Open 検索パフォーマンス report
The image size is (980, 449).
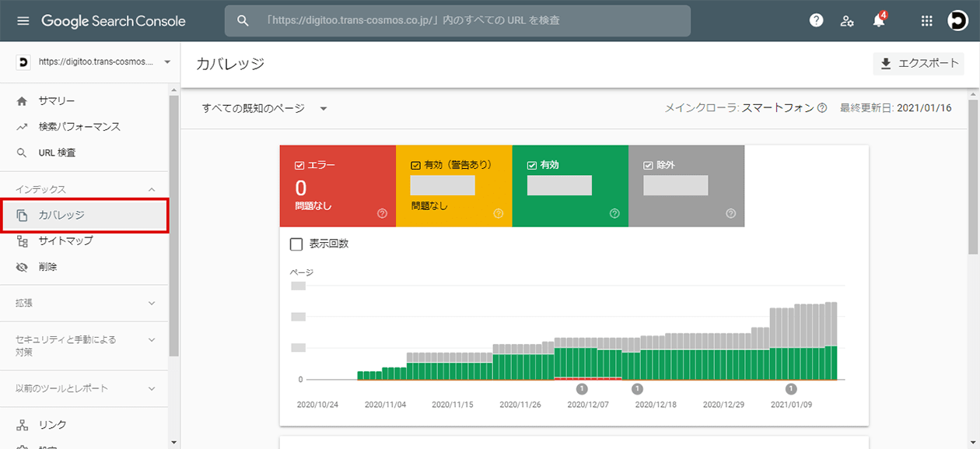79,127
